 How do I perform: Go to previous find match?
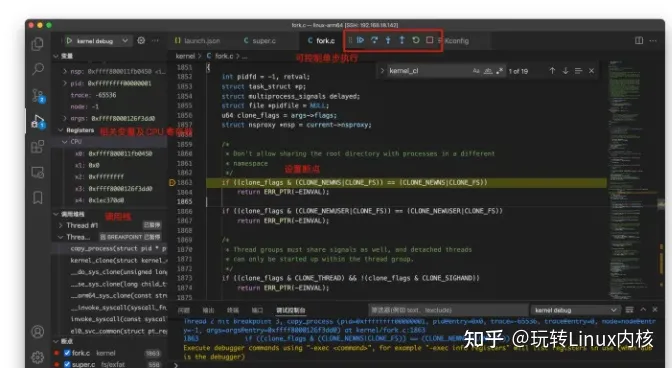point(552,71)
